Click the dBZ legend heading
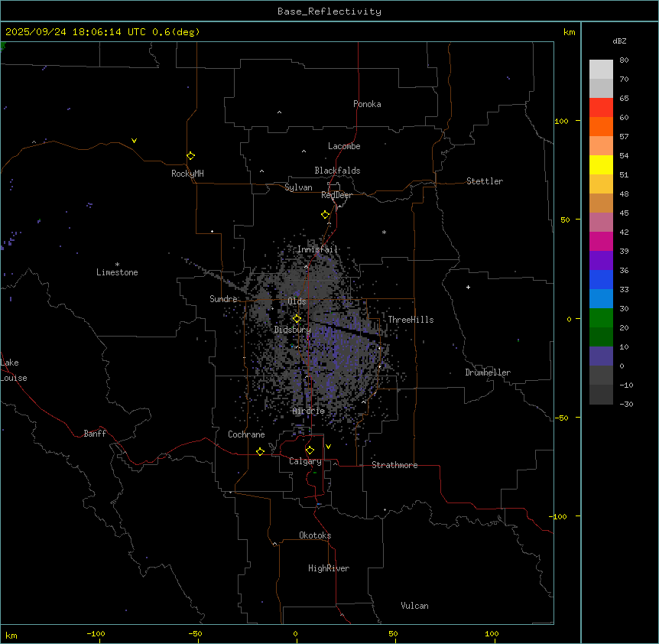The height and width of the screenshot is (644, 659). [x=620, y=41]
